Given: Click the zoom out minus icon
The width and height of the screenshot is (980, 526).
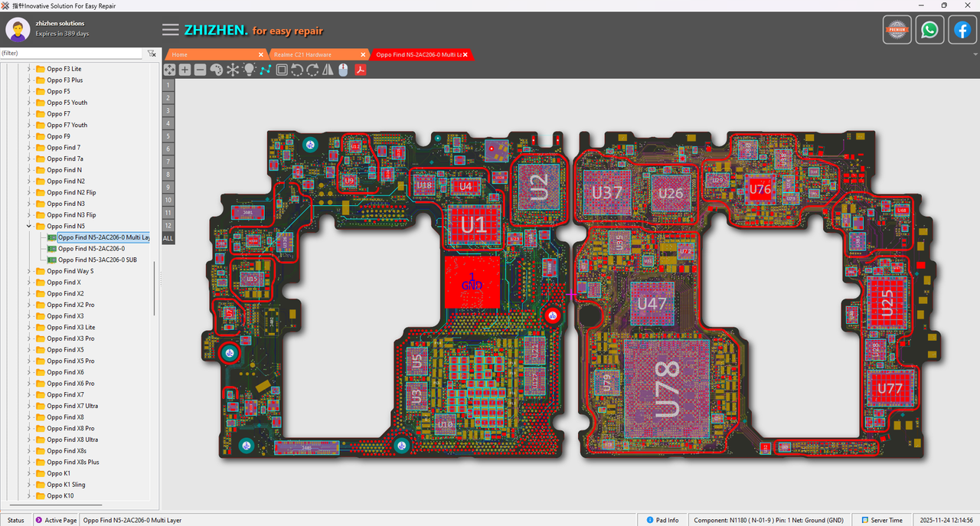Looking at the screenshot, I should [x=200, y=70].
